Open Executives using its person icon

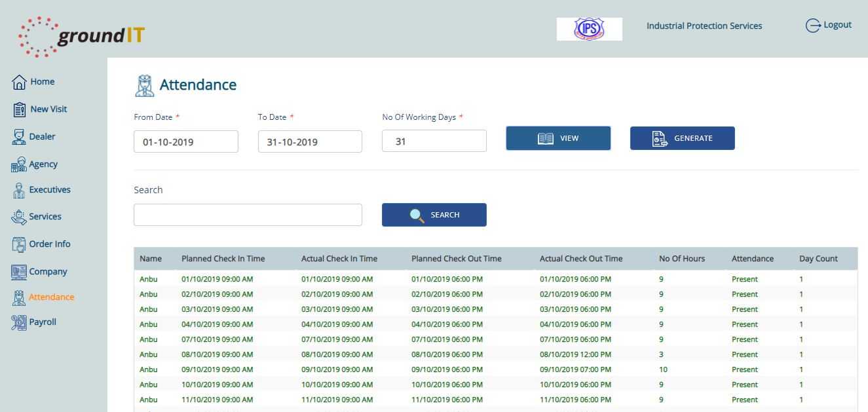(x=19, y=190)
